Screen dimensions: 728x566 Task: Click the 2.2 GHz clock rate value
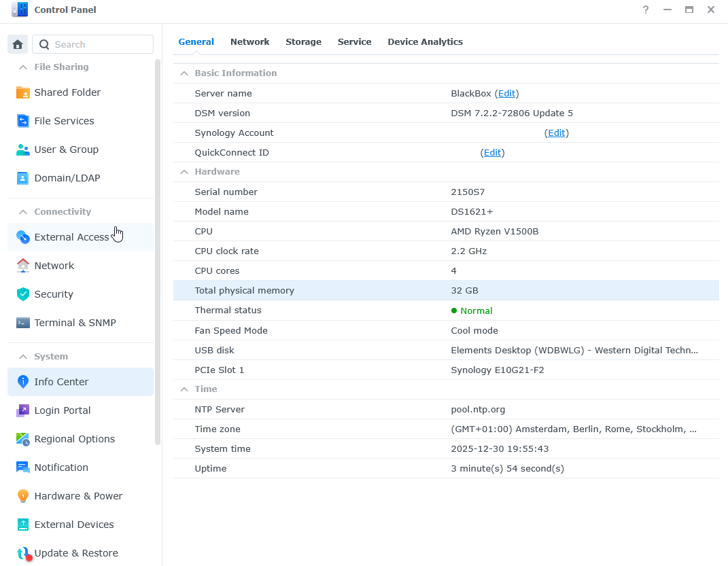click(468, 251)
